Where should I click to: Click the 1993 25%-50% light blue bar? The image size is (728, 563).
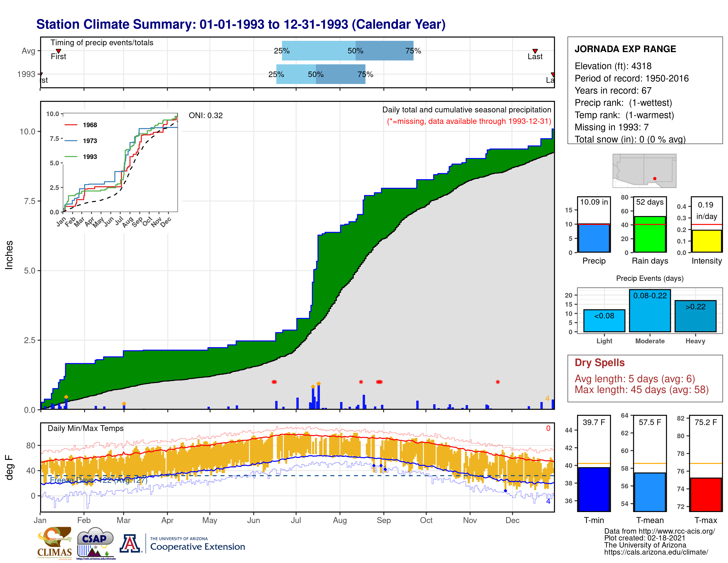coord(296,74)
